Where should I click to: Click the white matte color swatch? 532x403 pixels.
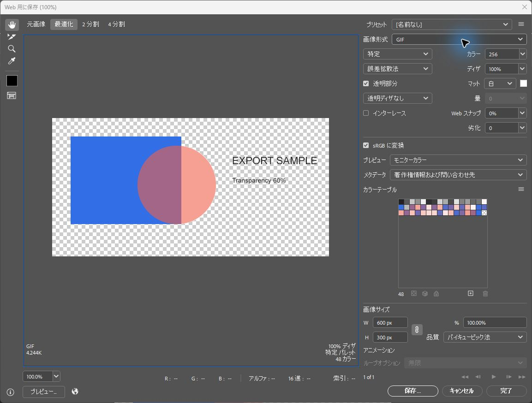click(524, 83)
